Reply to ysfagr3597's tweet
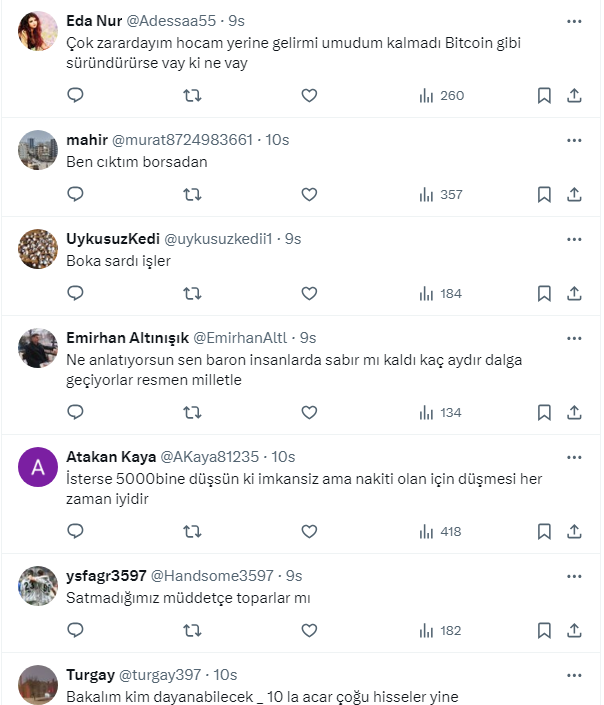 [x=75, y=630]
